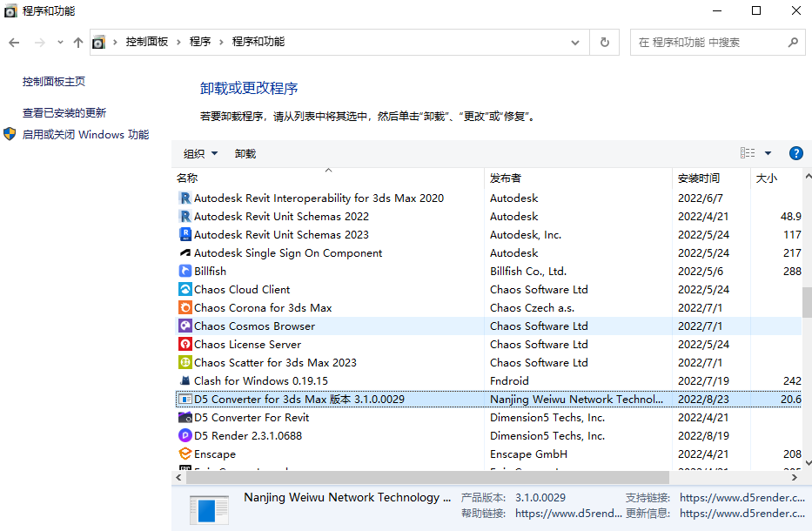The image size is (812, 531).
Task: Go back with the back arrow
Action: (14, 43)
